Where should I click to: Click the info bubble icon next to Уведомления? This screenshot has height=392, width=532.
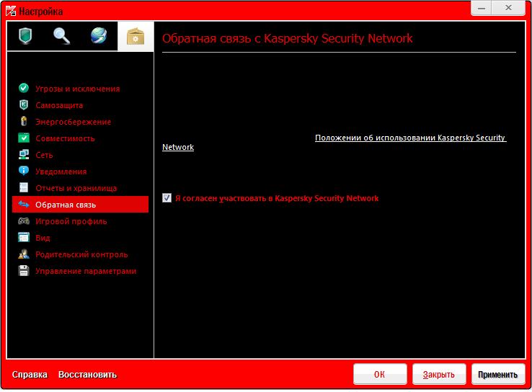point(24,171)
